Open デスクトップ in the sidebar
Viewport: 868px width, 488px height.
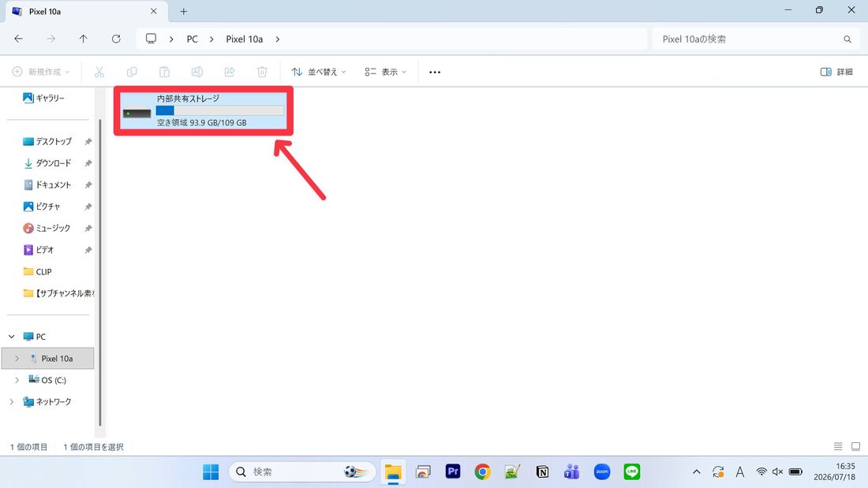coord(49,142)
